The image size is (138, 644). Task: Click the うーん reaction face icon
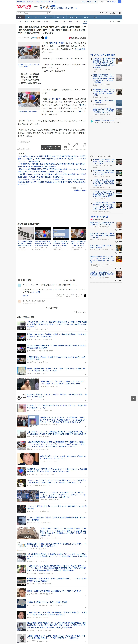point(77,295)
